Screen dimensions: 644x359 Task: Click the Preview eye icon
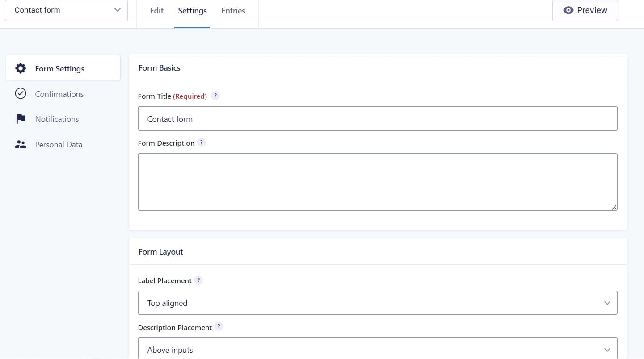point(568,10)
